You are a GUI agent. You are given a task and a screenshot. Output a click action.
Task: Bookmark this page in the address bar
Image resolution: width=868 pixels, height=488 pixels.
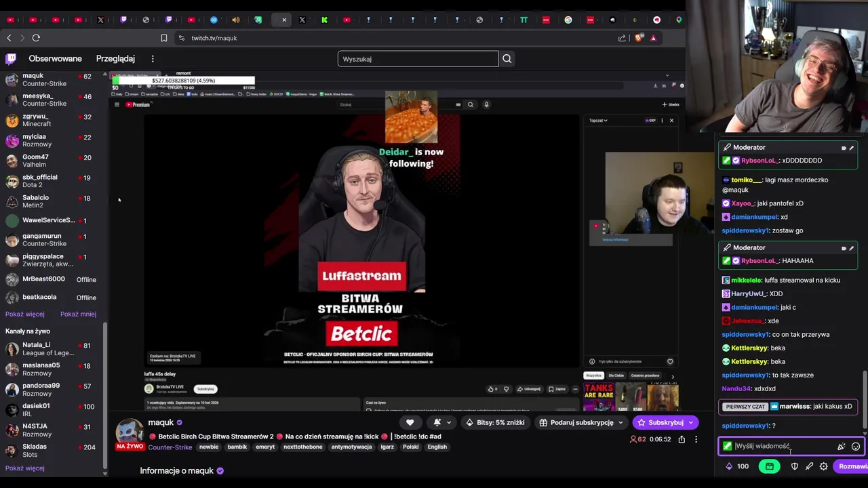click(164, 38)
